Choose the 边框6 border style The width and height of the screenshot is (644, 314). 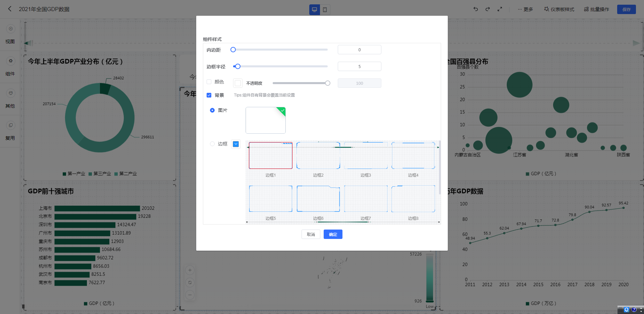[318, 199]
